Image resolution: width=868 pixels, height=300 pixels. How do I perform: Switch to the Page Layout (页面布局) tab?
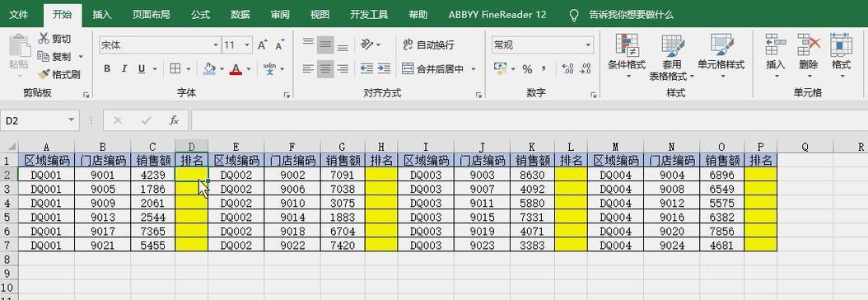[151, 14]
